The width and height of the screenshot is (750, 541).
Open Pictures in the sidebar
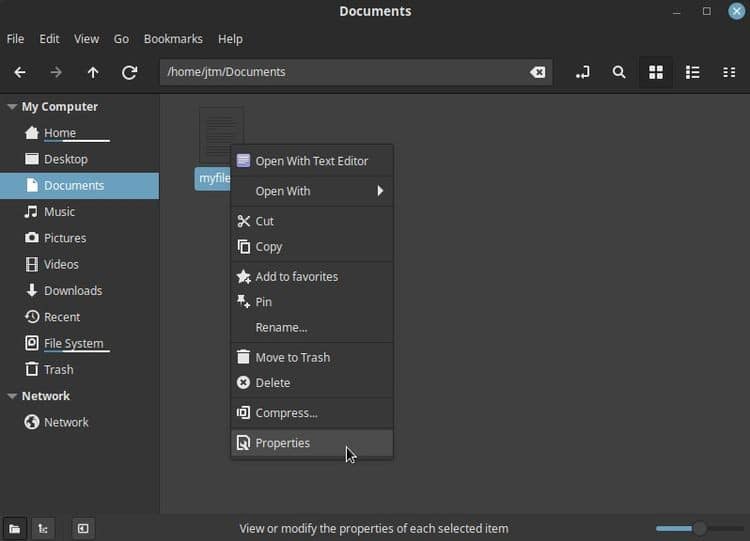(79, 238)
